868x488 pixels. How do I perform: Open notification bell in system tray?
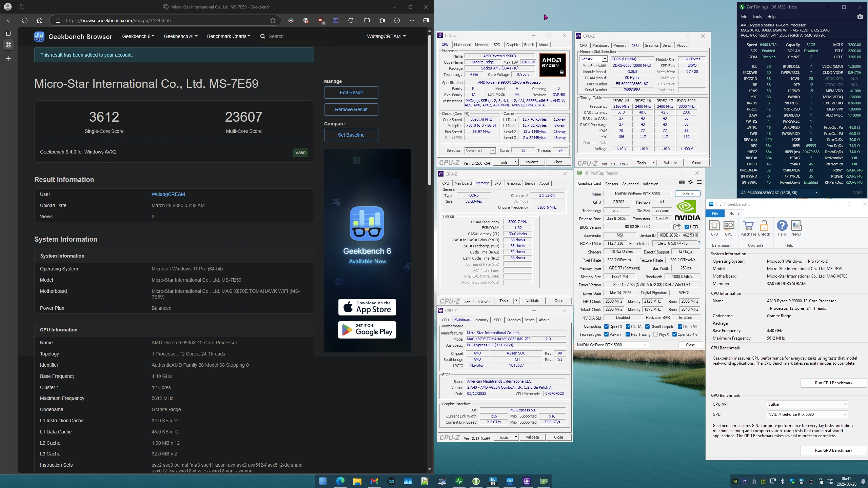pyautogui.click(x=863, y=481)
